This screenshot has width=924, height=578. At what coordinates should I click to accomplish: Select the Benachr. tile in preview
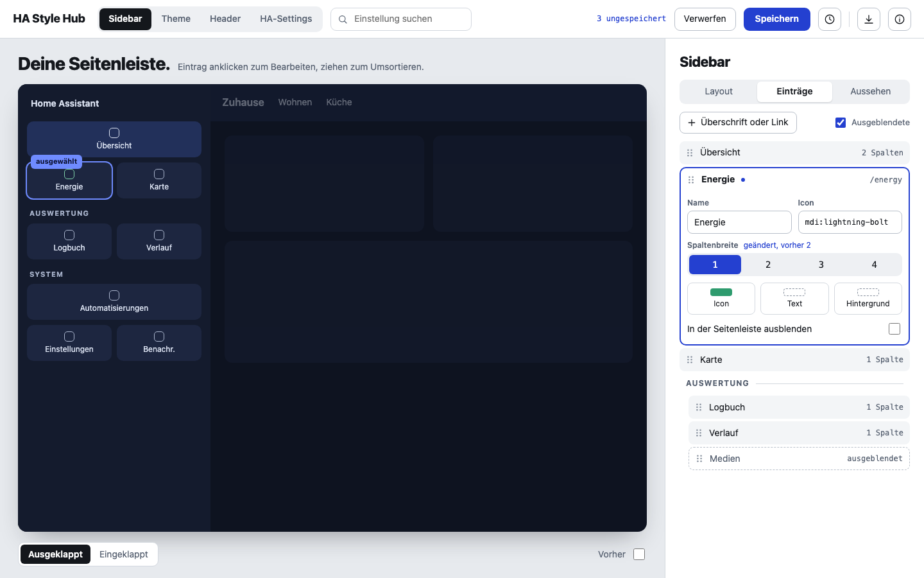tap(159, 343)
